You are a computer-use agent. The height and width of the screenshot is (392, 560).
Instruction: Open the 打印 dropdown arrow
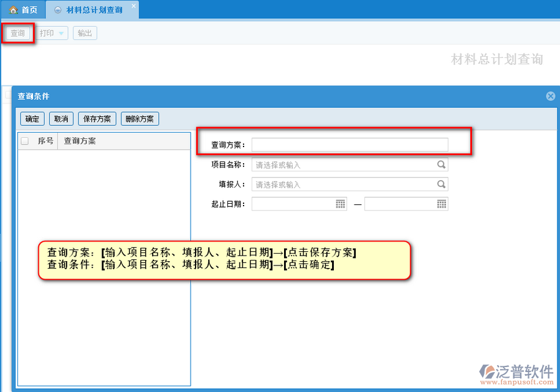click(x=61, y=34)
